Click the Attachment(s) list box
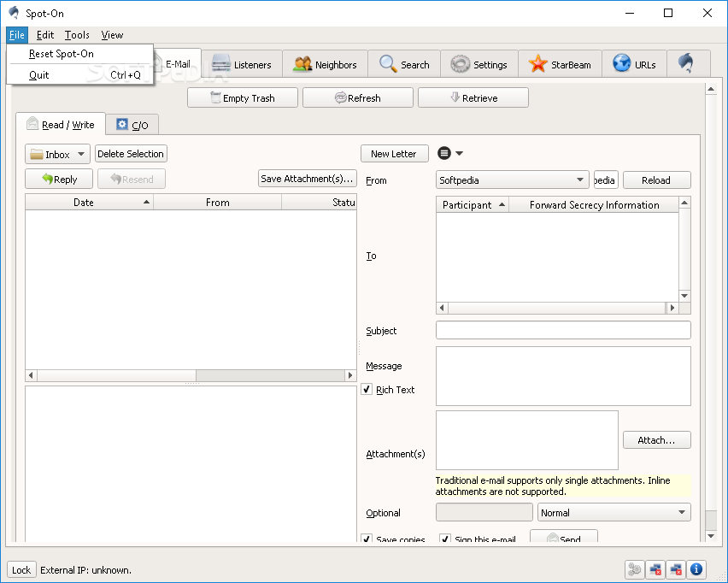728x583 pixels. point(527,440)
